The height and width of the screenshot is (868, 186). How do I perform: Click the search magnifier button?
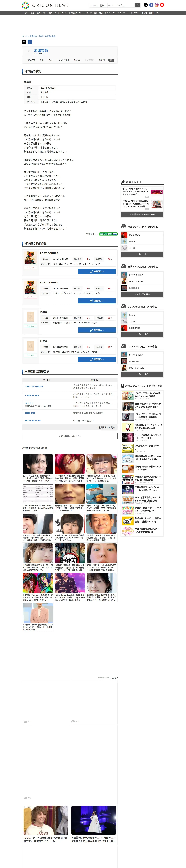[138, 5]
